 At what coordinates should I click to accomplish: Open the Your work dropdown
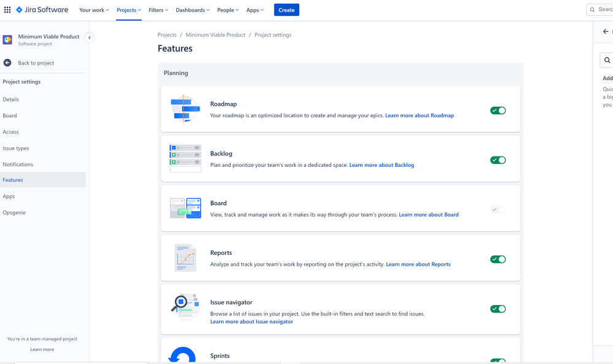tap(94, 10)
